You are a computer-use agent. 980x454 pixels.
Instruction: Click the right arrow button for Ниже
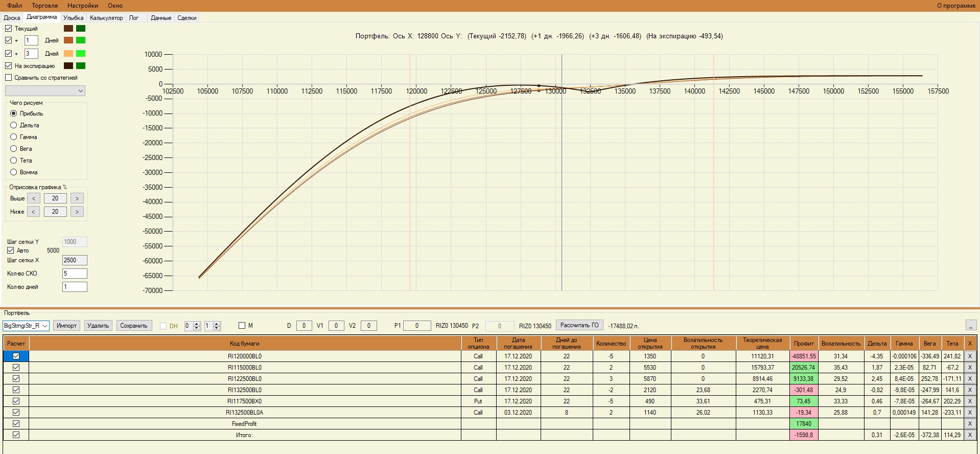coord(77,212)
